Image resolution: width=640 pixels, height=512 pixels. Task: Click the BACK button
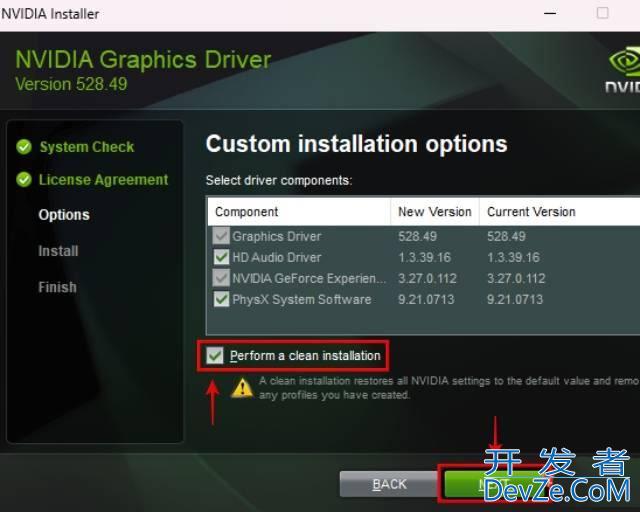(389, 484)
